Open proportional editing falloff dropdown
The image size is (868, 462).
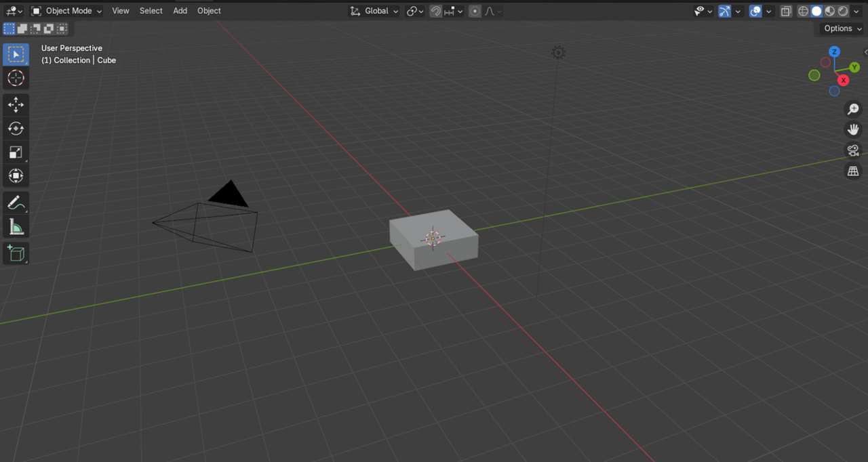492,11
